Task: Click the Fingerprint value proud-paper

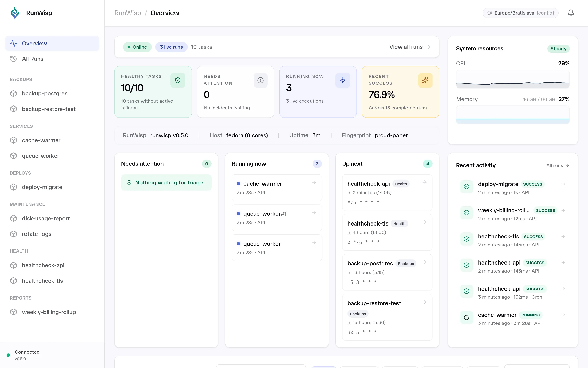Action: coord(391,135)
